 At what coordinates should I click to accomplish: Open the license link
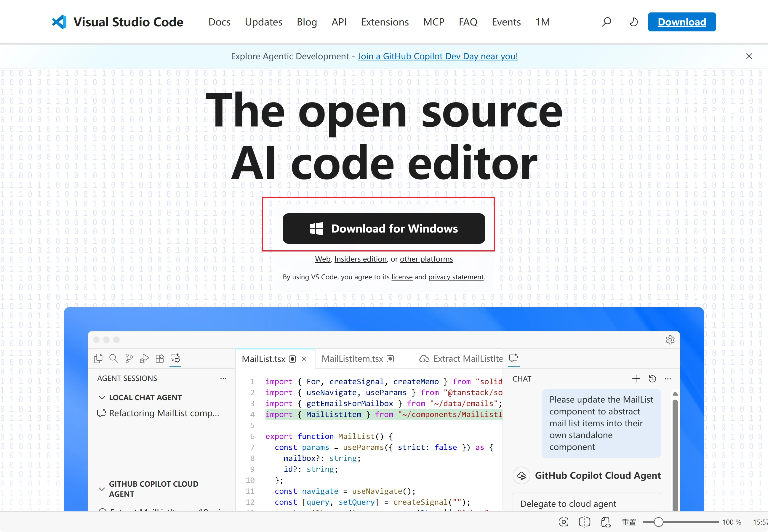(x=402, y=277)
